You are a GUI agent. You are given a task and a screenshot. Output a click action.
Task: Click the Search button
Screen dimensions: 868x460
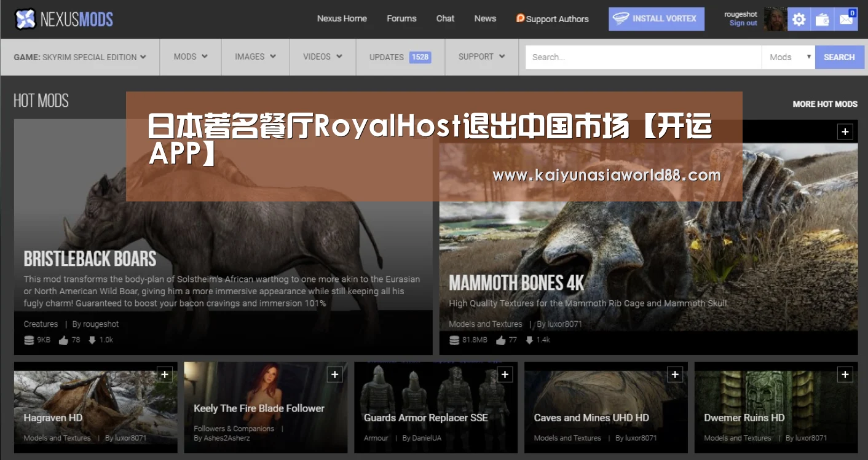(x=839, y=57)
